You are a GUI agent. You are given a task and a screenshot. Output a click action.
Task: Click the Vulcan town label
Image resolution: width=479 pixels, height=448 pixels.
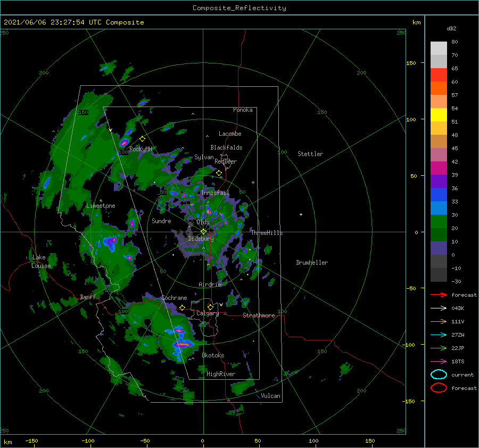pos(271,396)
